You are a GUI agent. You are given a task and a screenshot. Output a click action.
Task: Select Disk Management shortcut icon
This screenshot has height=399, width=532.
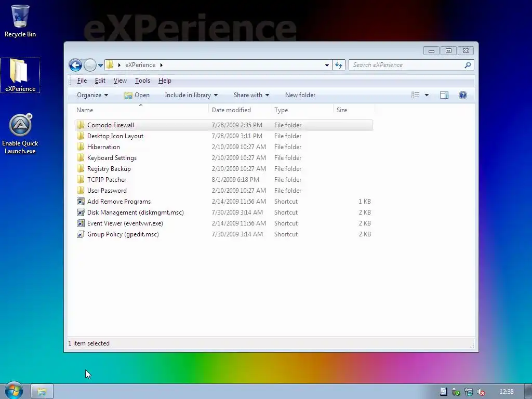click(81, 212)
